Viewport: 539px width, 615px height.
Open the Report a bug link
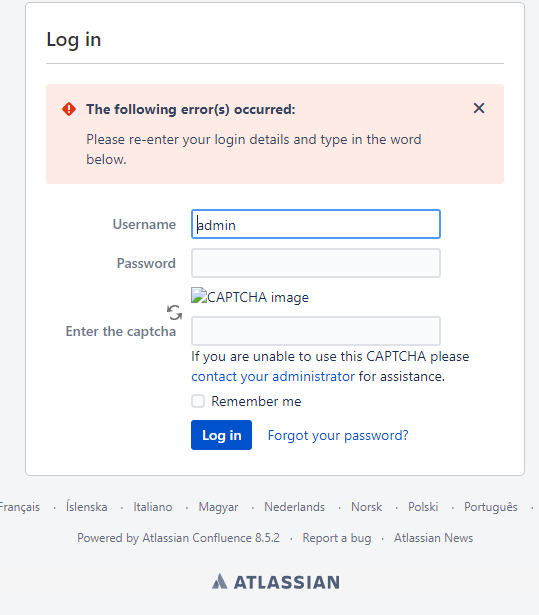(337, 538)
